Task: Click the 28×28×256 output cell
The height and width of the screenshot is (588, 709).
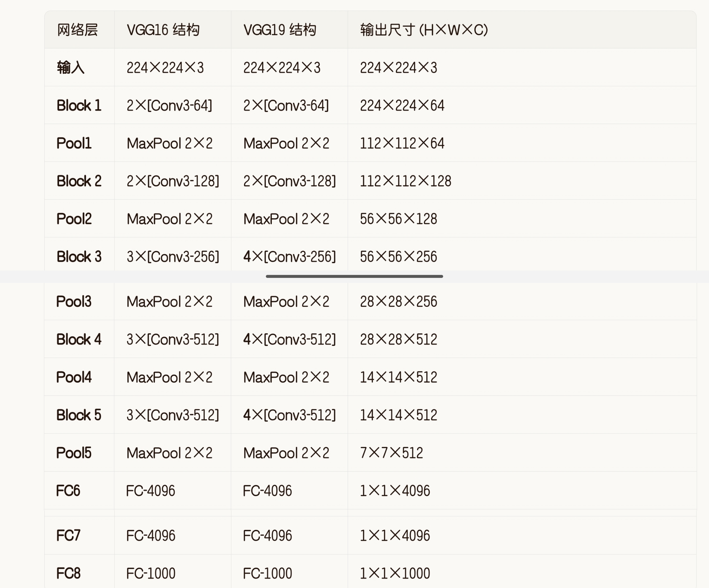Action: point(398,302)
